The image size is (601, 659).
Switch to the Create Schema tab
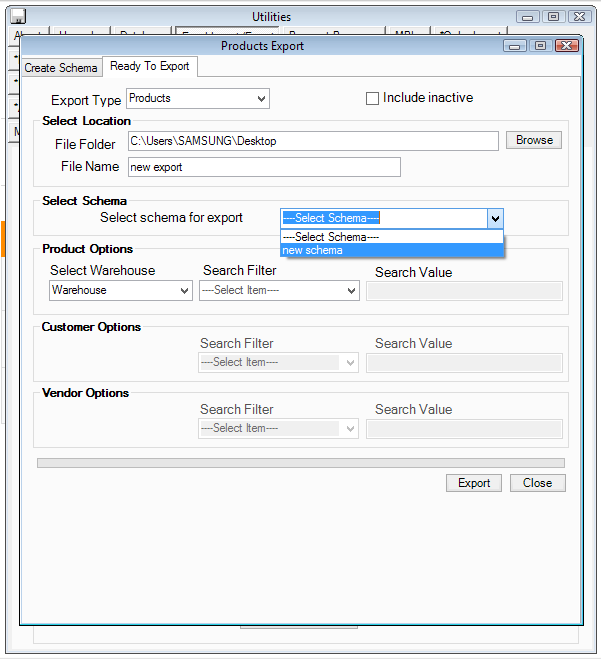click(61, 68)
